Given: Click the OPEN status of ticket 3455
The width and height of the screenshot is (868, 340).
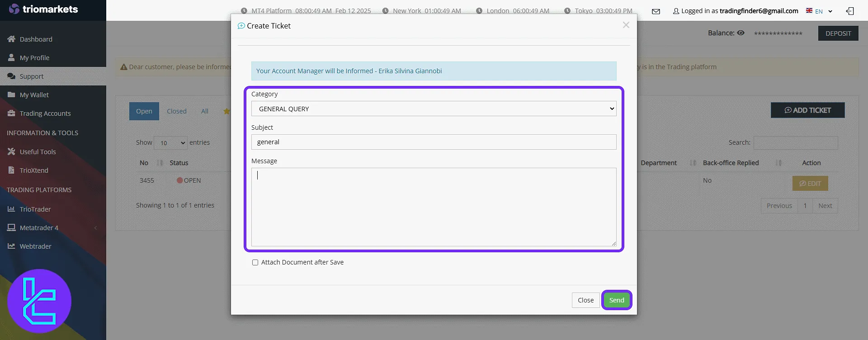Looking at the screenshot, I should [189, 180].
